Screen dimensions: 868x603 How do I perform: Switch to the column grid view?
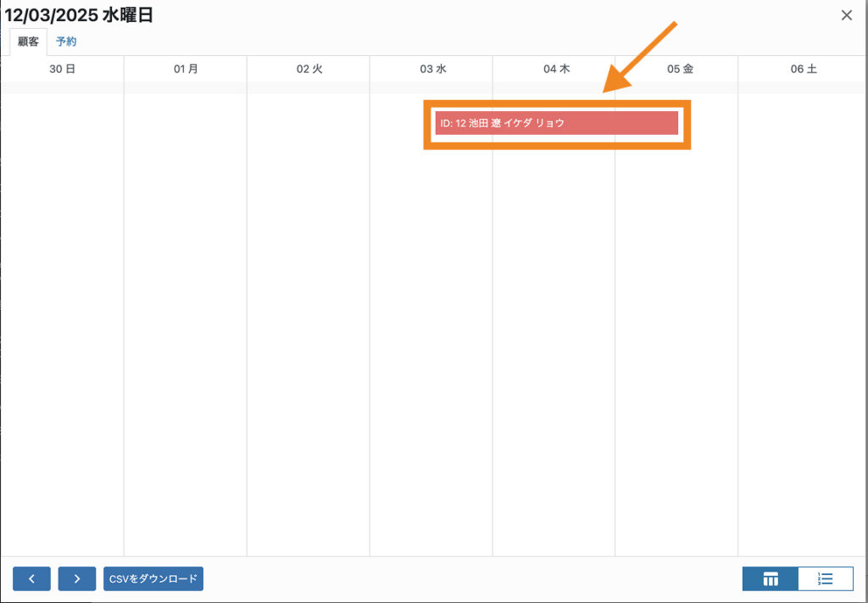[x=771, y=578]
